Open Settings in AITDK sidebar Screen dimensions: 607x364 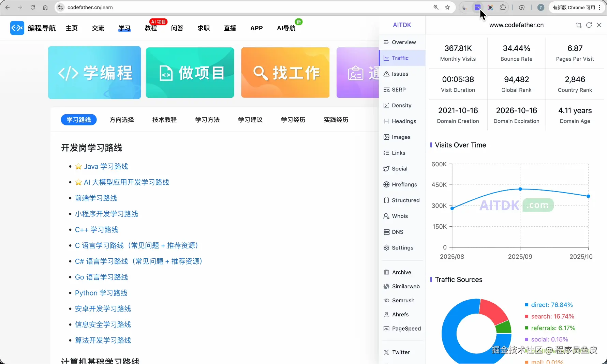[402, 248]
